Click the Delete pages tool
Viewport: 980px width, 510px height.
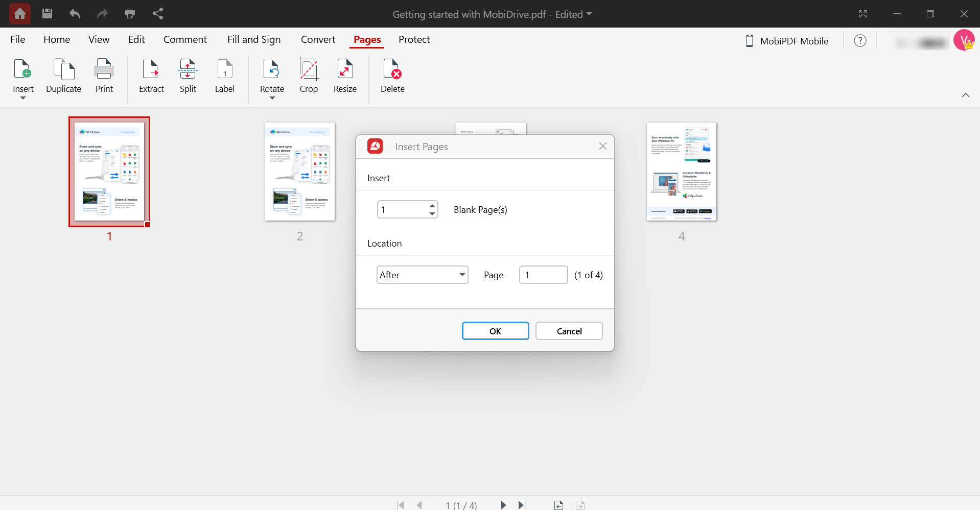(x=392, y=77)
